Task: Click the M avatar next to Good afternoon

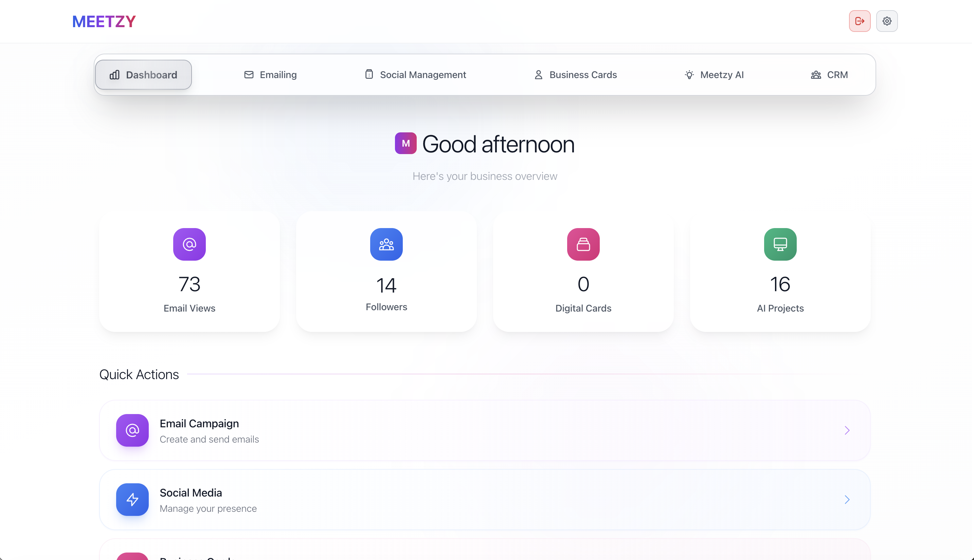Action: [x=405, y=143]
